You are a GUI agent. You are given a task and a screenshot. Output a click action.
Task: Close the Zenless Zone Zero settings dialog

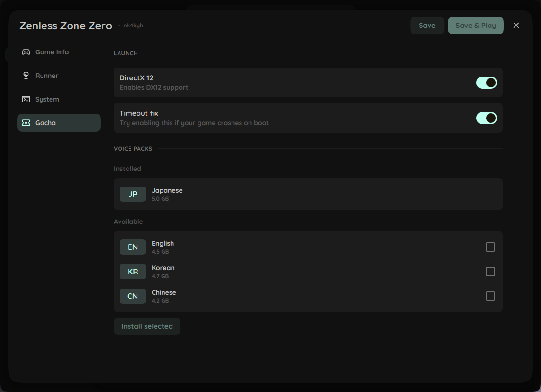tap(516, 26)
